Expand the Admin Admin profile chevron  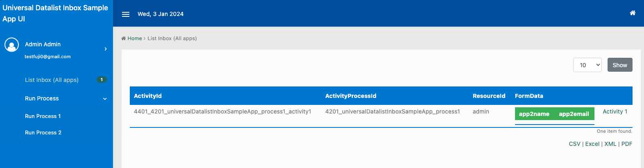pyautogui.click(x=106, y=49)
